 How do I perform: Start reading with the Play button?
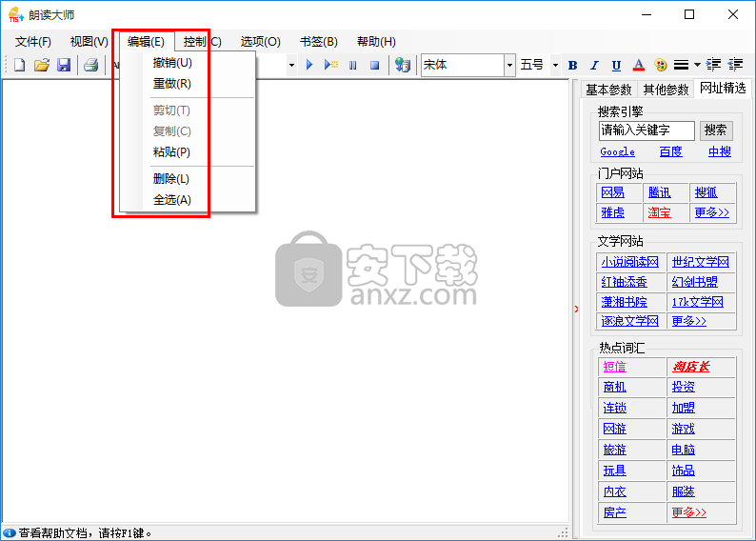coord(309,65)
